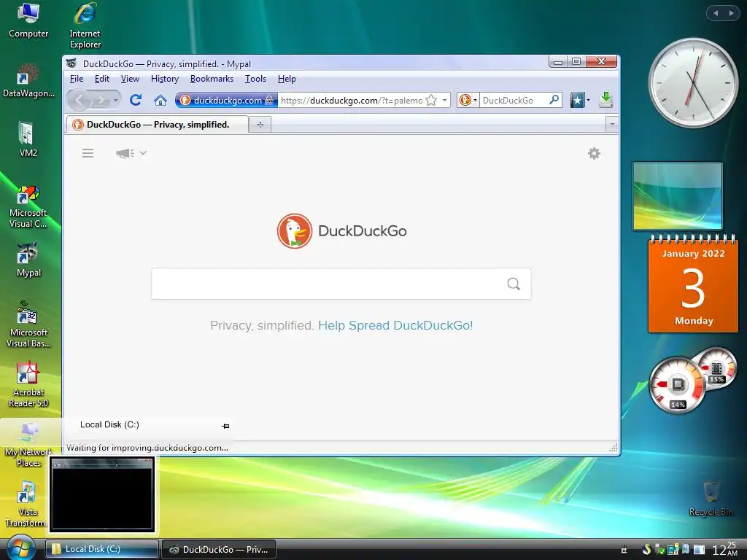Click the sidebar next gadgets arrow
This screenshot has width=747, height=560.
coord(731,13)
